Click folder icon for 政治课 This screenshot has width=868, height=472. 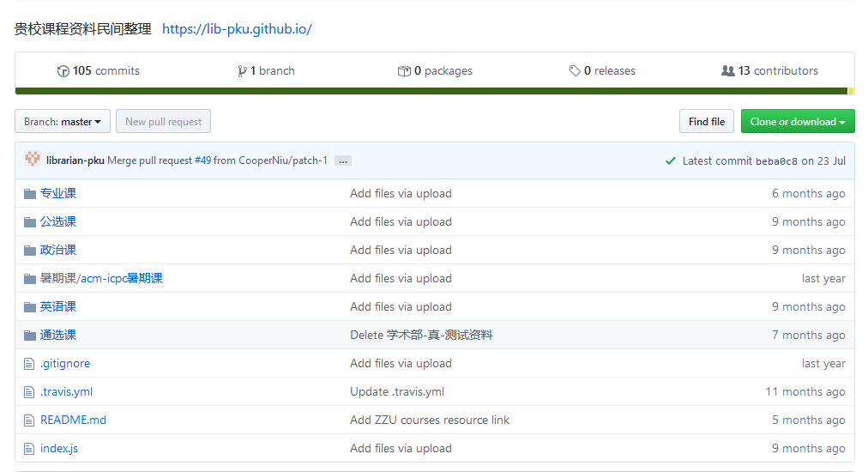click(30, 251)
